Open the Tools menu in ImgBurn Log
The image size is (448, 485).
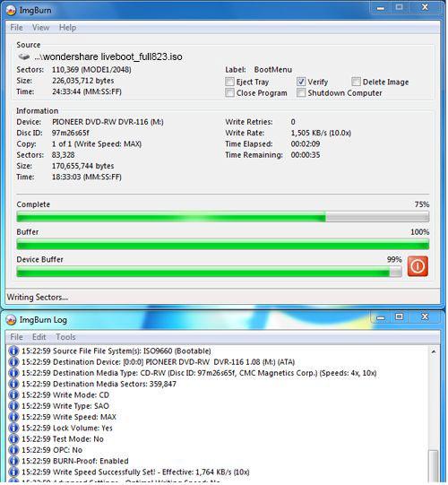[x=65, y=337]
